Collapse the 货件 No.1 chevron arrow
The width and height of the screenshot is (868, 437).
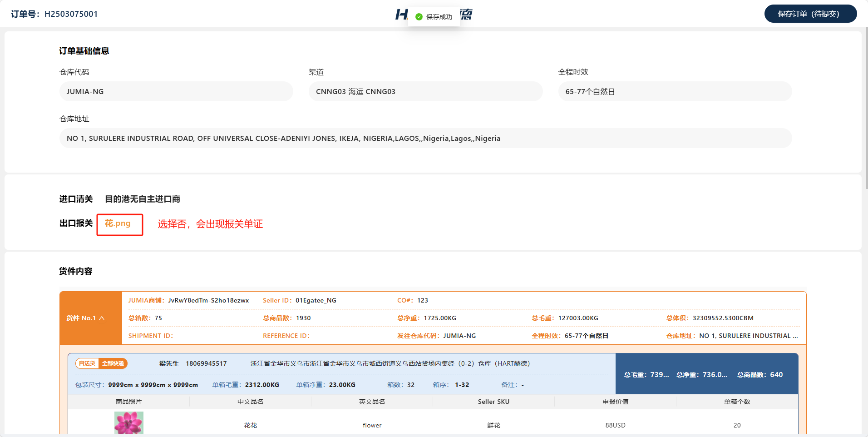pyautogui.click(x=102, y=318)
